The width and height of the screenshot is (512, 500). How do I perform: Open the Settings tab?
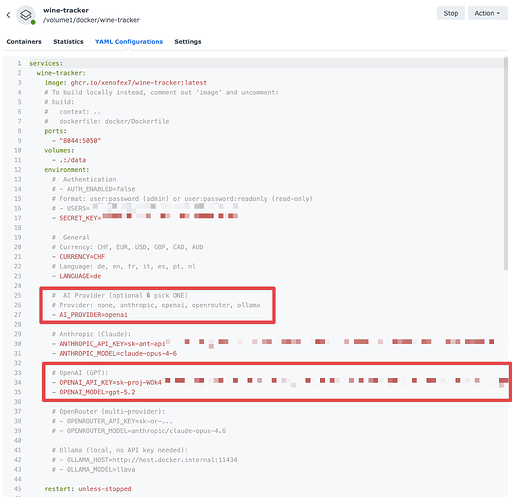(x=188, y=42)
